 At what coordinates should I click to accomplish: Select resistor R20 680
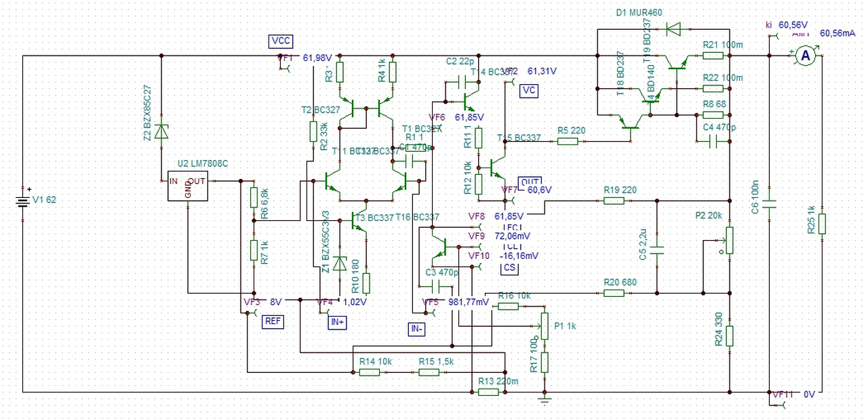coord(614,293)
